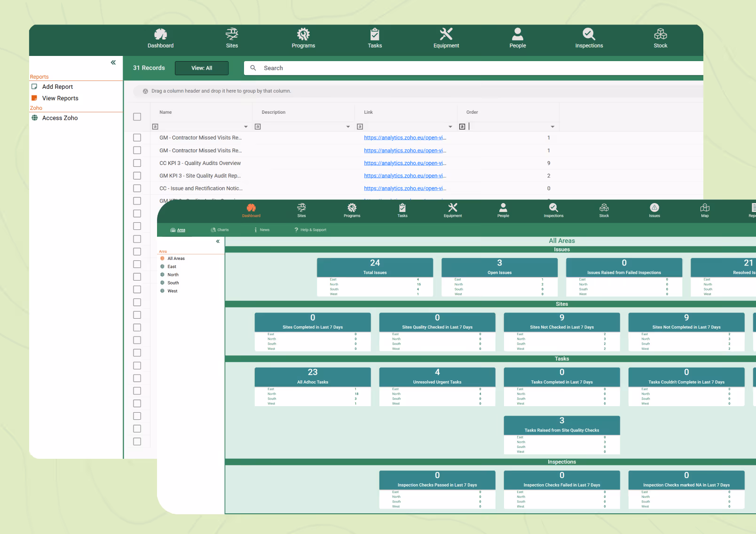
Task: Switch to the Charts tab
Action: click(x=220, y=230)
